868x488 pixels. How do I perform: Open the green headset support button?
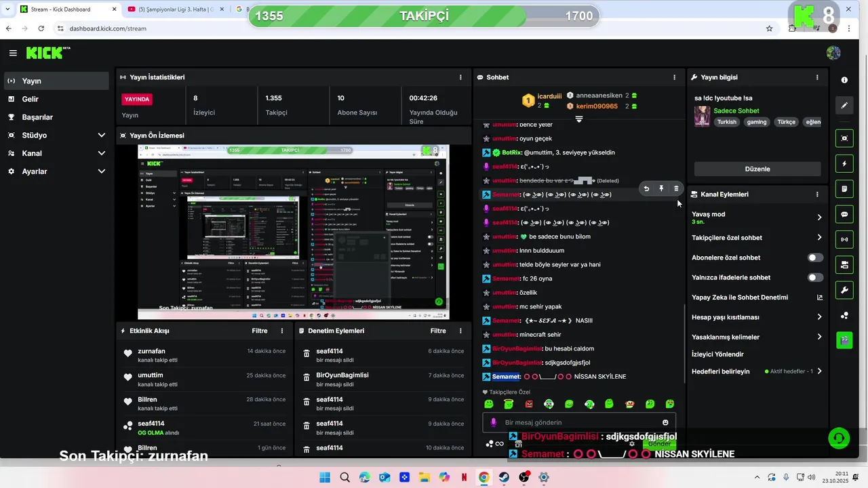839,438
